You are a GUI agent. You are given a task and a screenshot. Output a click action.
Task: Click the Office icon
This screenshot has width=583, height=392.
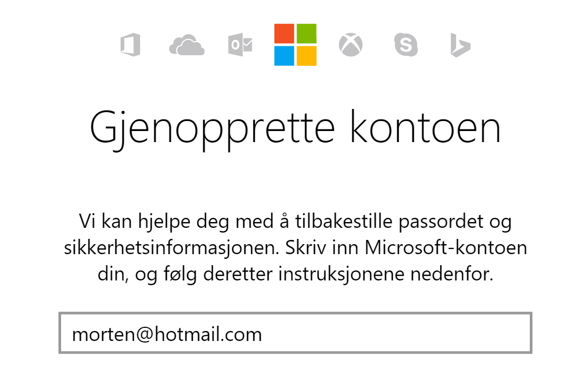click(x=130, y=45)
